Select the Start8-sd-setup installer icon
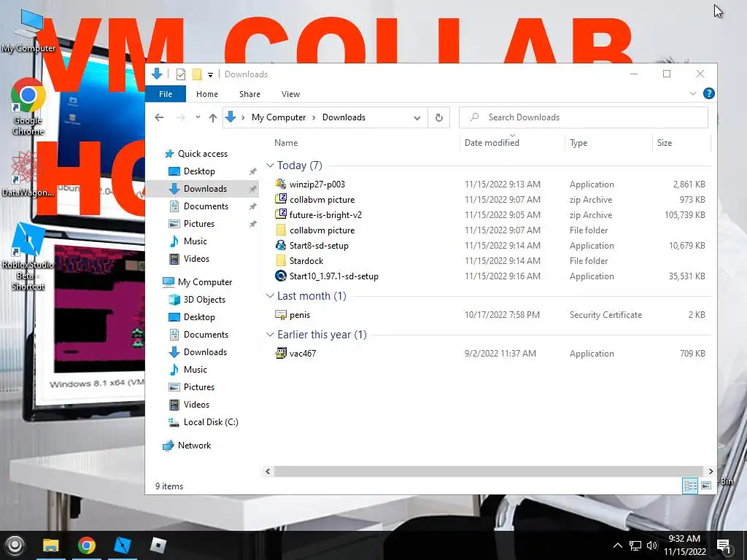Viewport: 747px width, 560px height. click(x=281, y=245)
